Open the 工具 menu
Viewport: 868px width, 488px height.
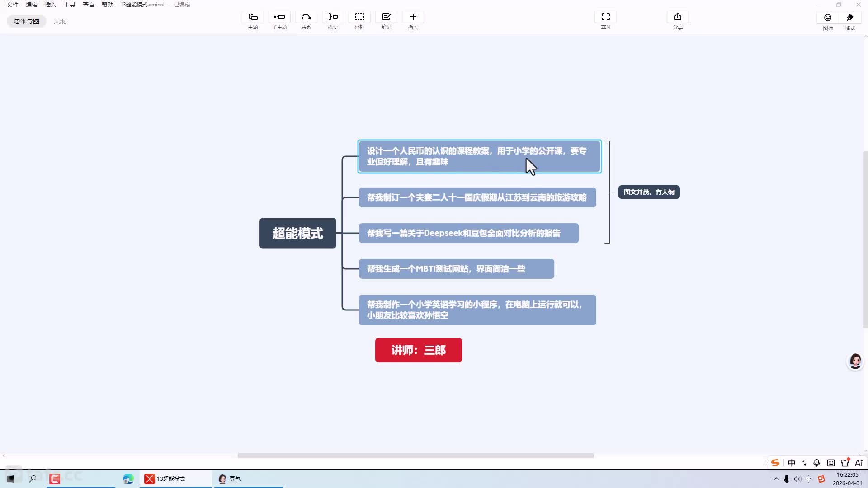tap(70, 5)
